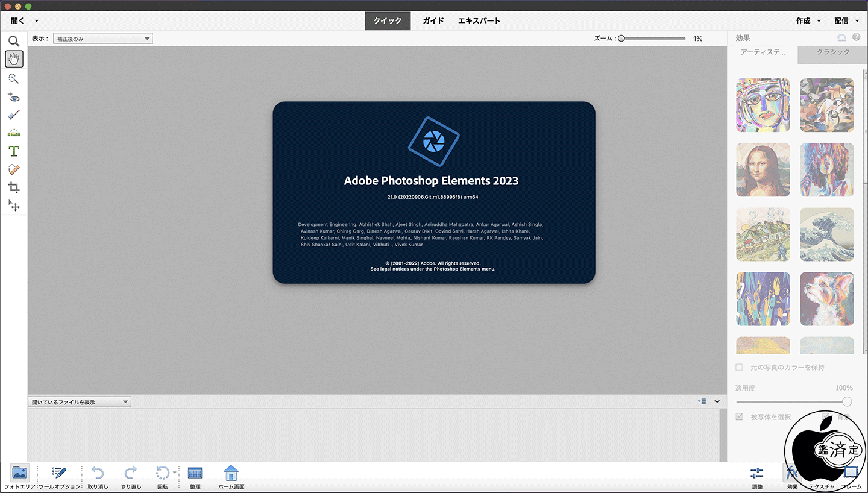This screenshot has height=493, width=868.
Task: Apply the colorful cubist face with glasses effect
Action: 763,105
